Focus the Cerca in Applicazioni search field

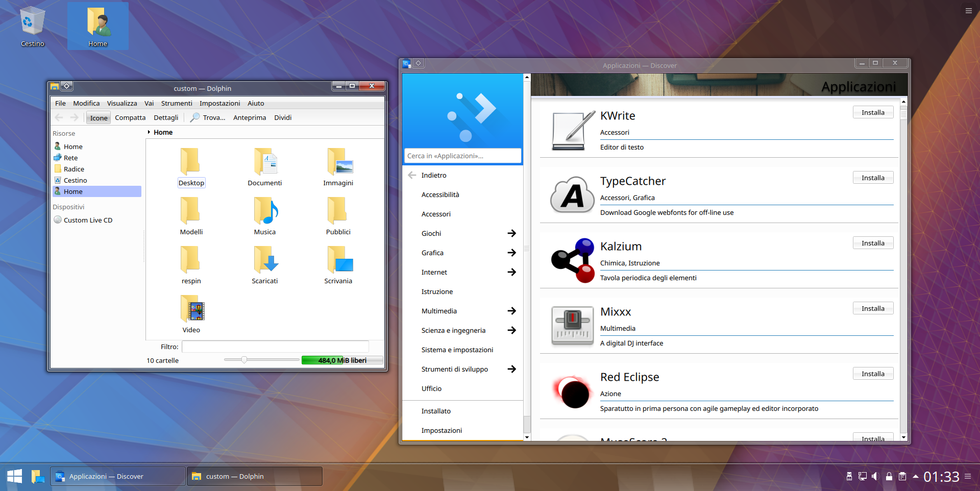(462, 156)
